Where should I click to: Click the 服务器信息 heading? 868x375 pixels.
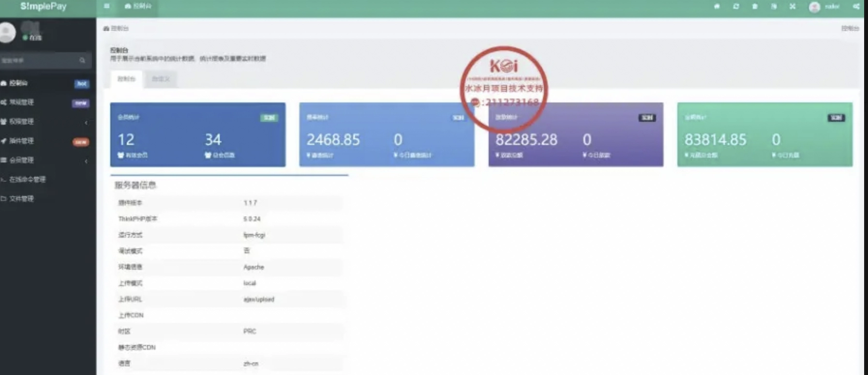click(135, 185)
